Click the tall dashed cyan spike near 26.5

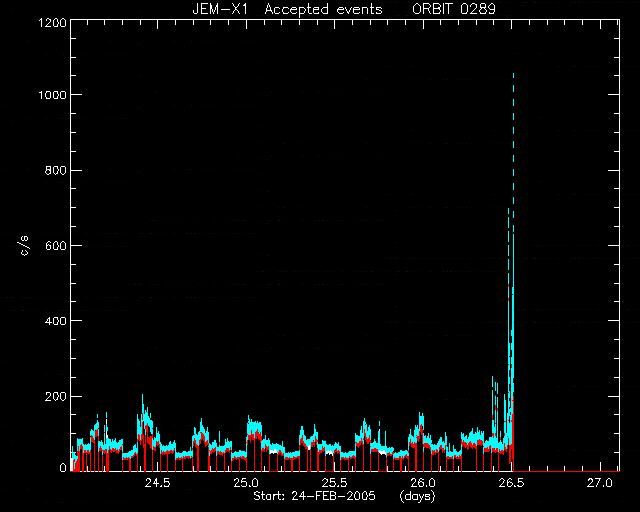(x=513, y=245)
